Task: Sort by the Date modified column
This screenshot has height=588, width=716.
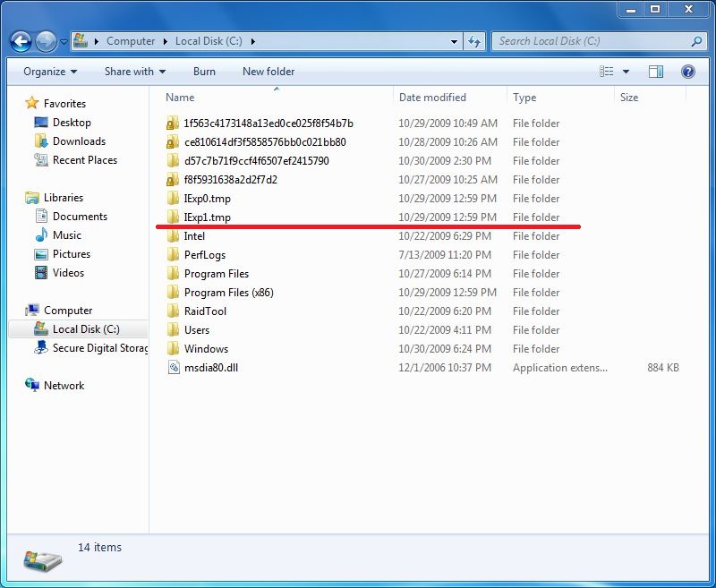Action: coord(432,98)
